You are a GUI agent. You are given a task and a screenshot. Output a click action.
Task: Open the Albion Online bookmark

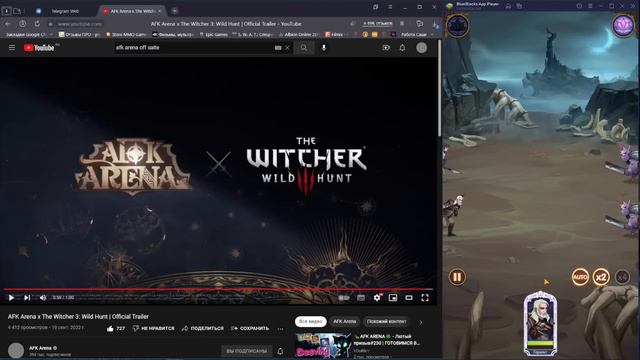298,35
